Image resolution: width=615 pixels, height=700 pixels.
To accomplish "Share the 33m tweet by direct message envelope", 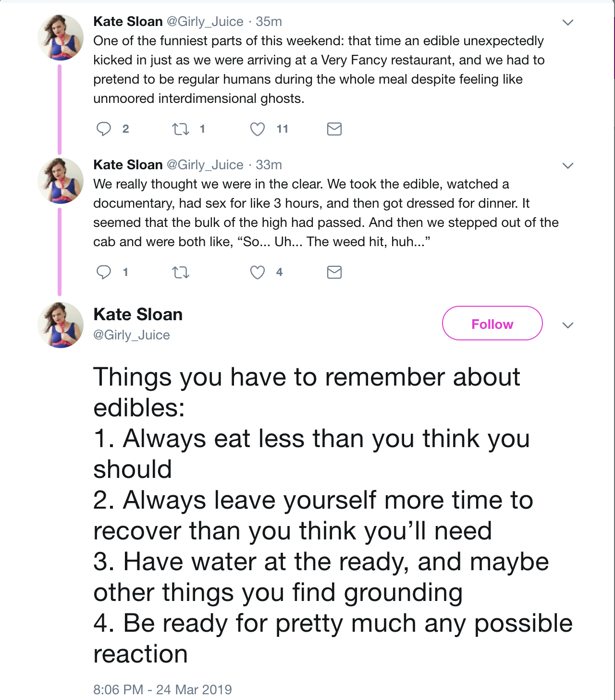I will point(334,272).
